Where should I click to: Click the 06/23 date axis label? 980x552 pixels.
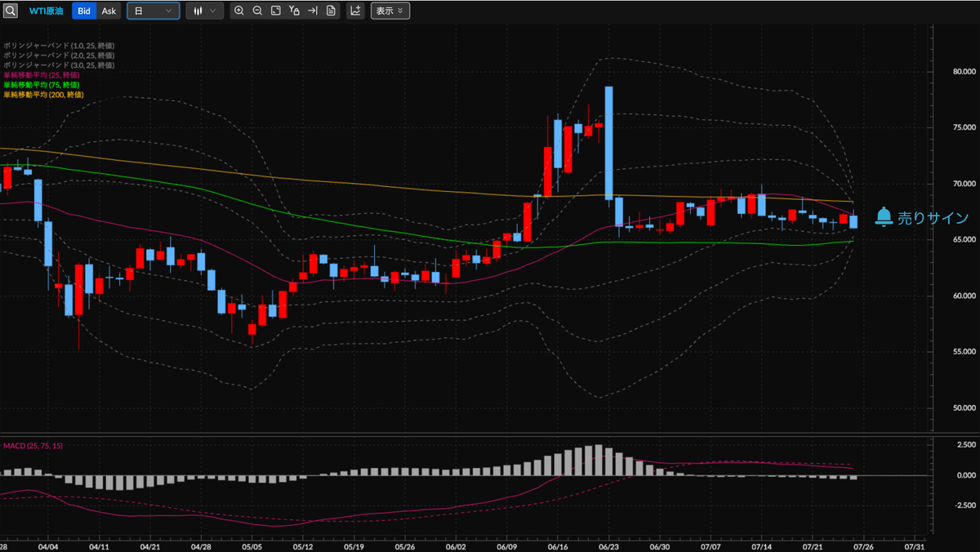point(609,545)
